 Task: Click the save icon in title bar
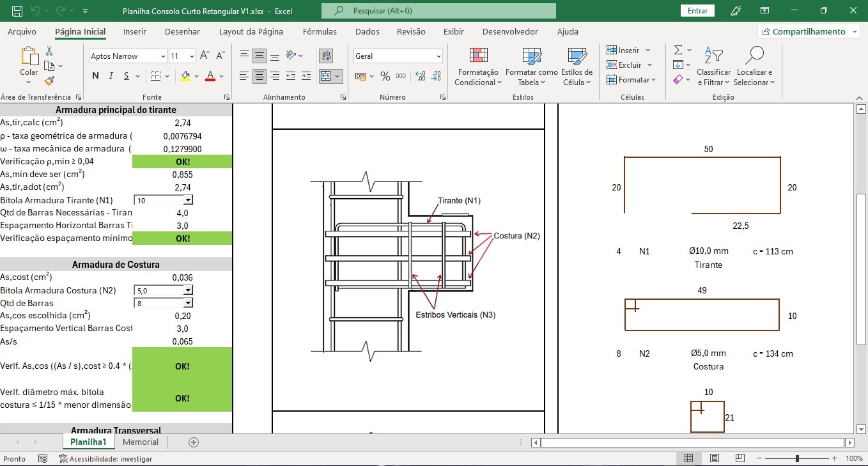point(17,11)
